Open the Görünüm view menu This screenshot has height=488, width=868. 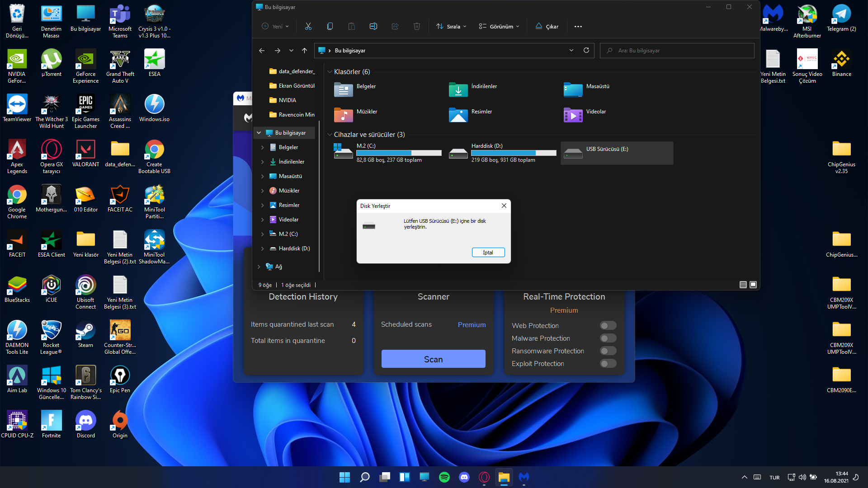[499, 27]
